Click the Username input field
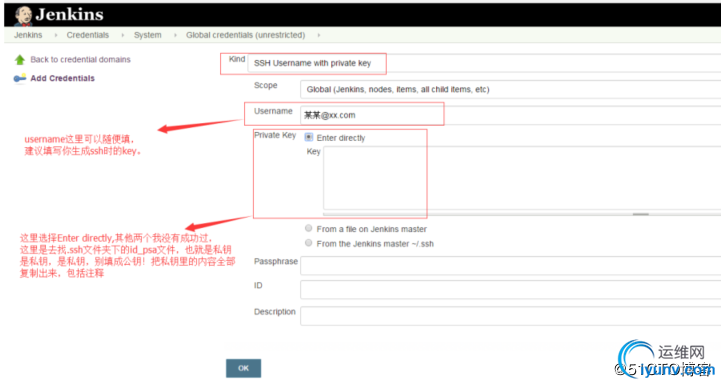Image resolution: width=721 pixels, height=386 pixels. coord(510,115)
